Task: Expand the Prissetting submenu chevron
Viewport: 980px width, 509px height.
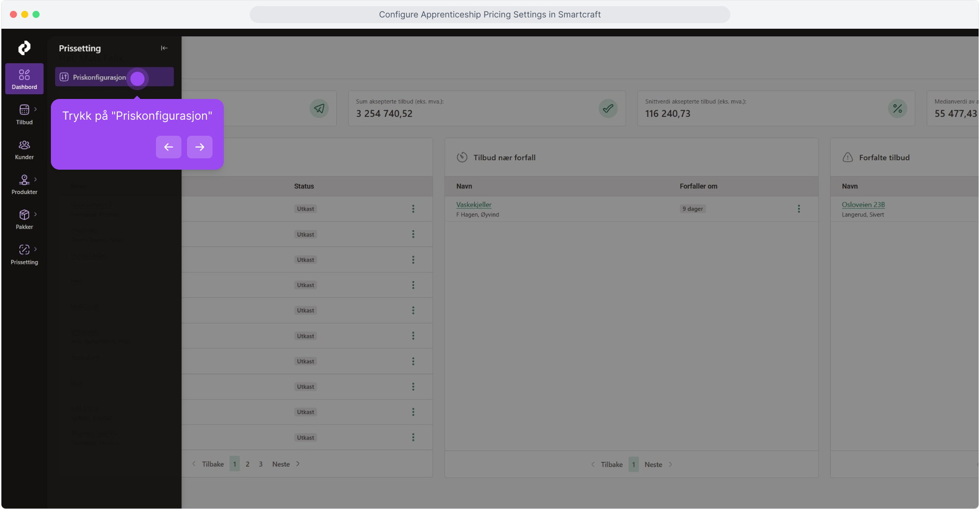Action: click(x=35, y=249)
